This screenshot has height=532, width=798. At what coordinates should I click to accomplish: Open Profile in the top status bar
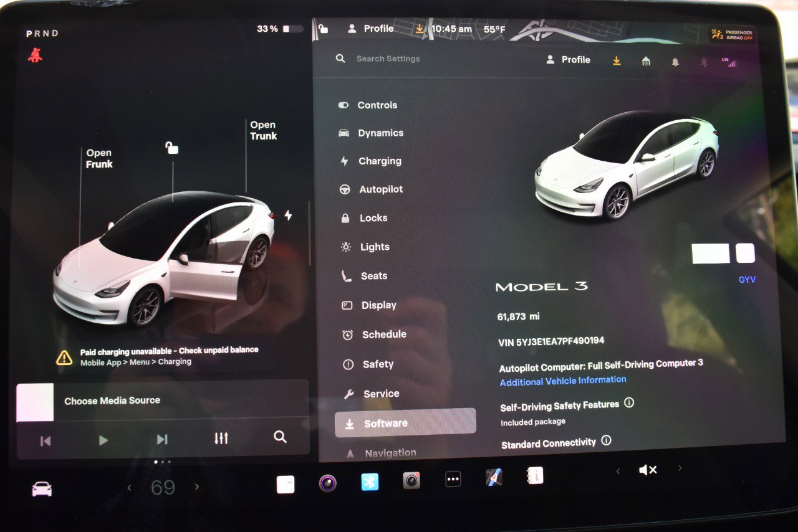[370, 28]
